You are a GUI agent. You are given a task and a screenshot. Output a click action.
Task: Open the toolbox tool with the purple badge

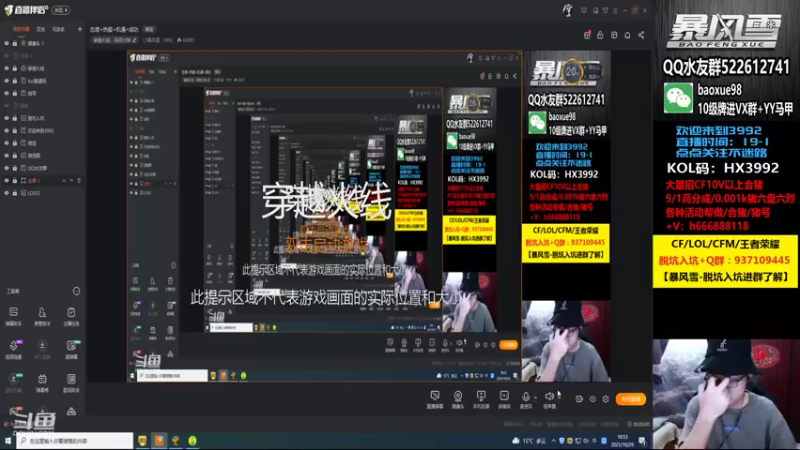14,349
